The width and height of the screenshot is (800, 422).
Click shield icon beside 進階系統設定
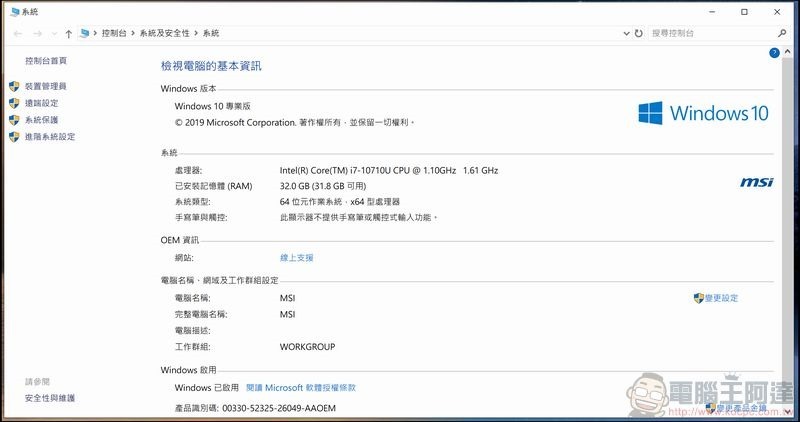point(14,137)
